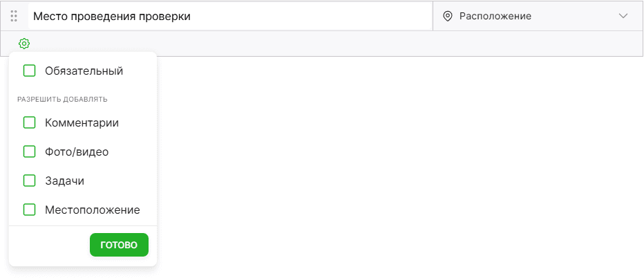
Task: Click the Место проведения проверки text field
Action: [x=230, y=16]
